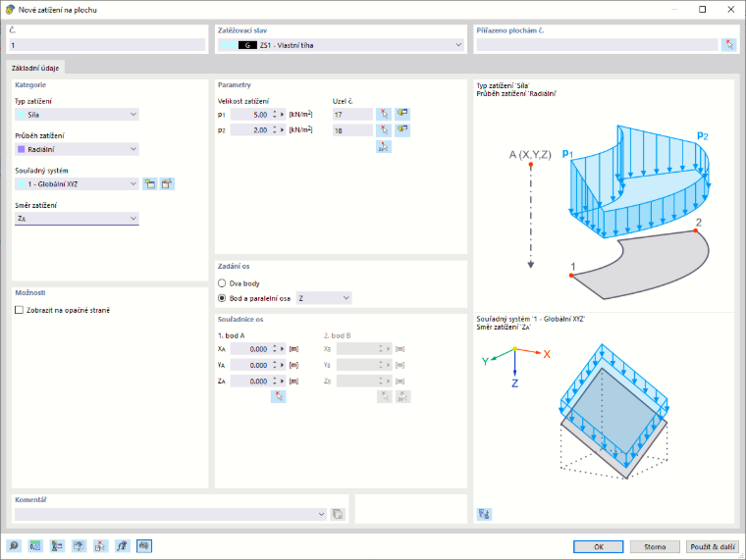Click units 0.00 icon in bottom toolbar
Screen dimensions: 746x560
click(35, 546)
